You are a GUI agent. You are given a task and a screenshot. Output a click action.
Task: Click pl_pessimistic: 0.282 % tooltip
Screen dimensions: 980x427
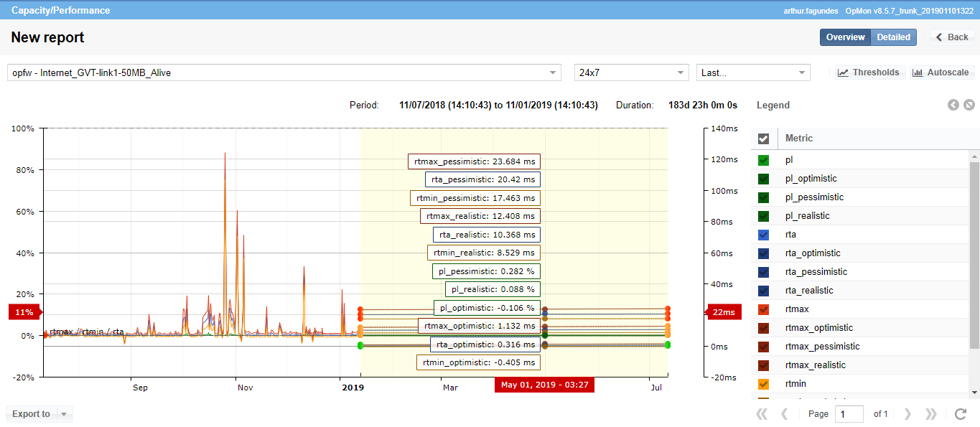click(x=486, y=271)
